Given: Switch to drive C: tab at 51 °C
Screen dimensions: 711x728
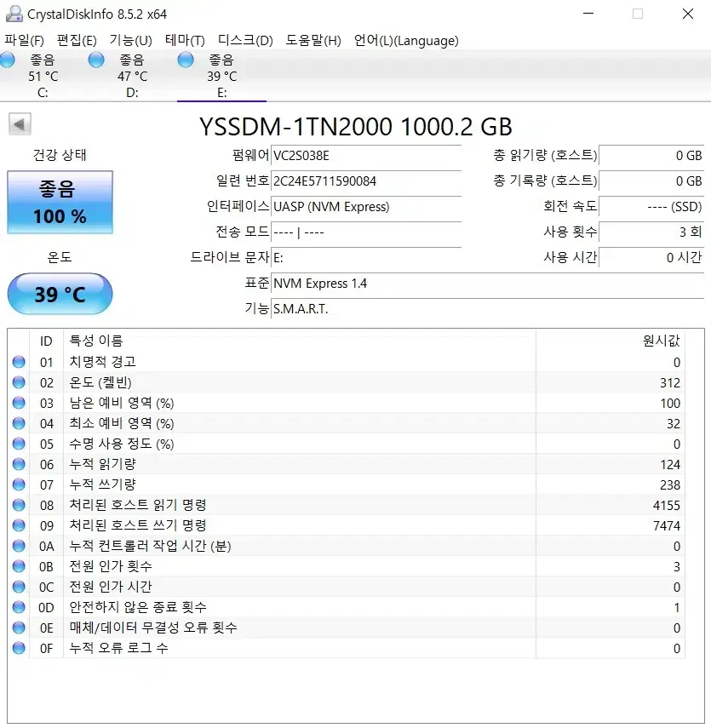Looking at the screenshot, I should pos(43,76).
